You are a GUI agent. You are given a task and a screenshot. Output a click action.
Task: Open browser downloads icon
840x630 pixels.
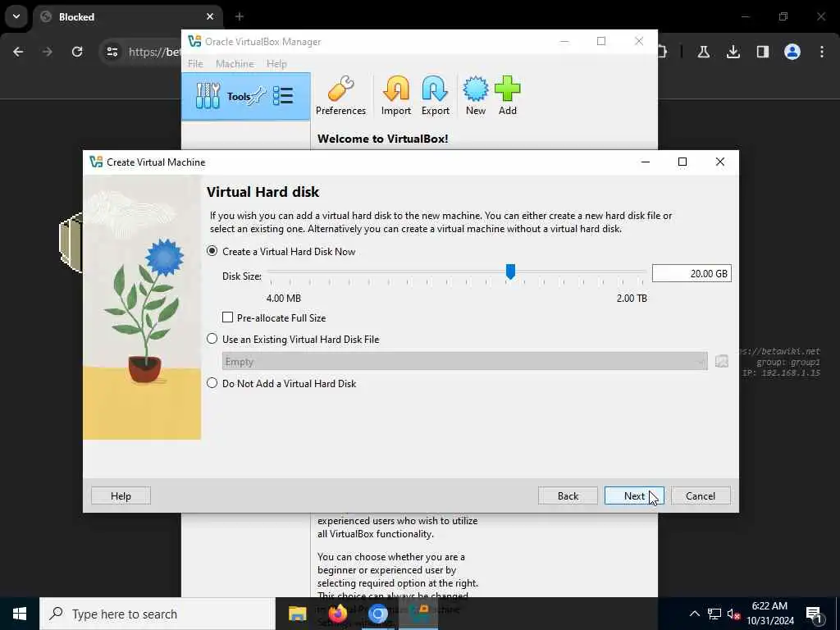point(733,52)
